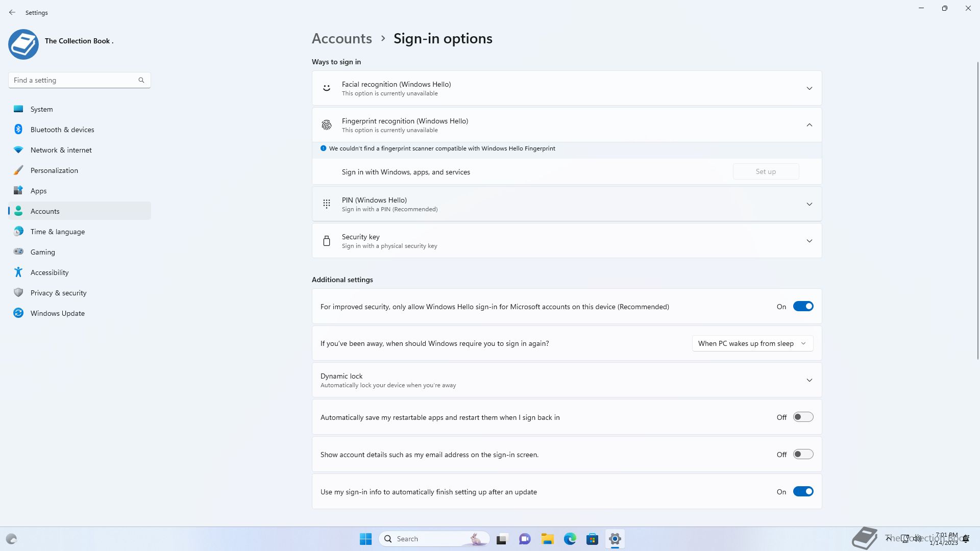Click the taskbar Search box
This screenshot has height=551, width=980.
434,539
